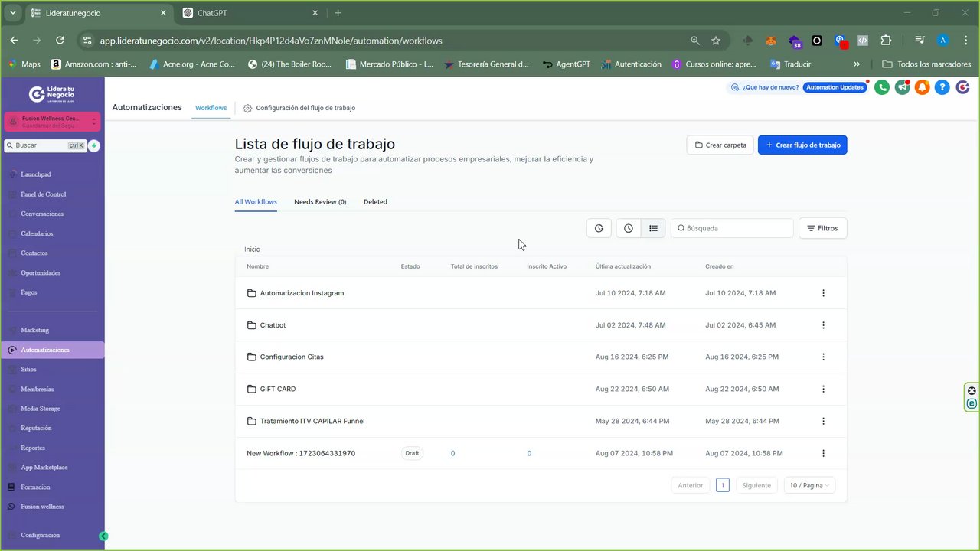Click the Crear flujo de trabajo button

(x=802, y=145)
